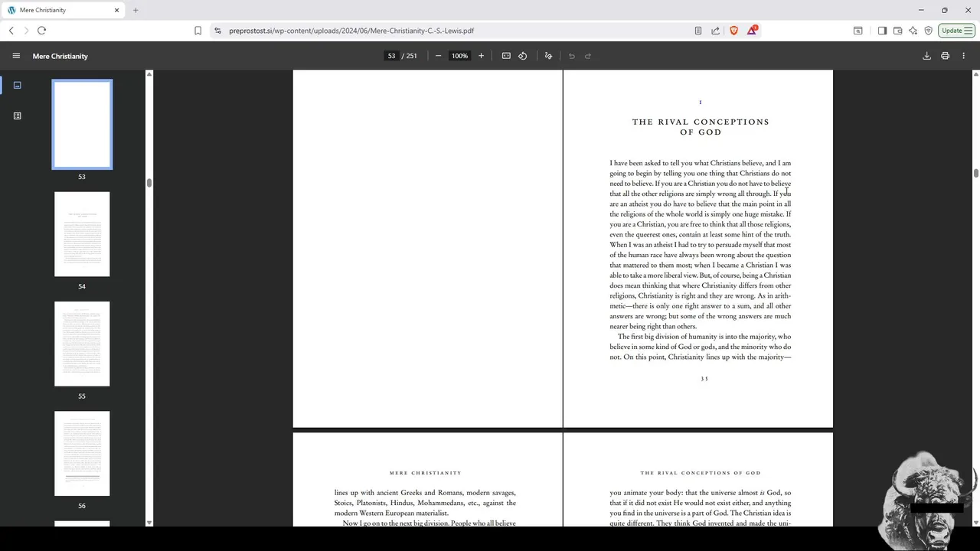
Task: Select the Mere Christianity browser tab
Action: (64, 10)
